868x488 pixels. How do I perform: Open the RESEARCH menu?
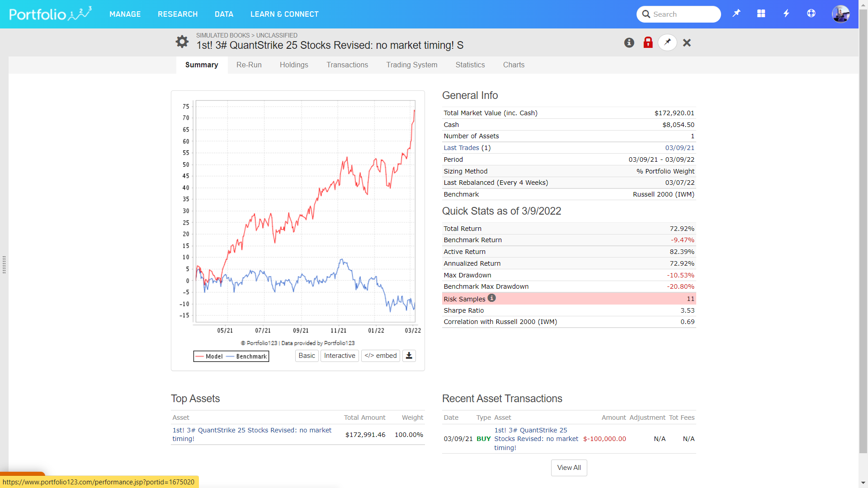pyautogui.click(x=178, y=14)
